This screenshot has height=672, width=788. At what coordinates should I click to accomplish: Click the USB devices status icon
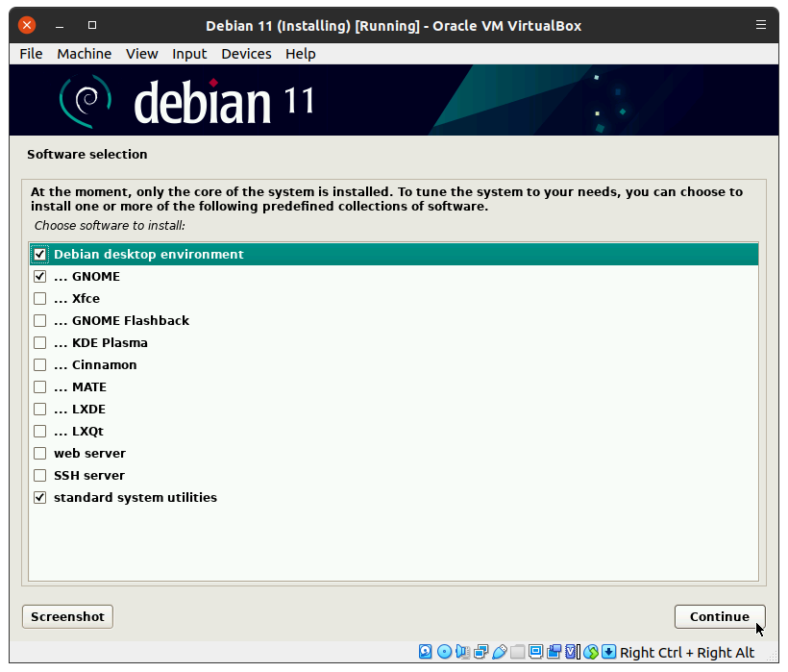point(499,652)
